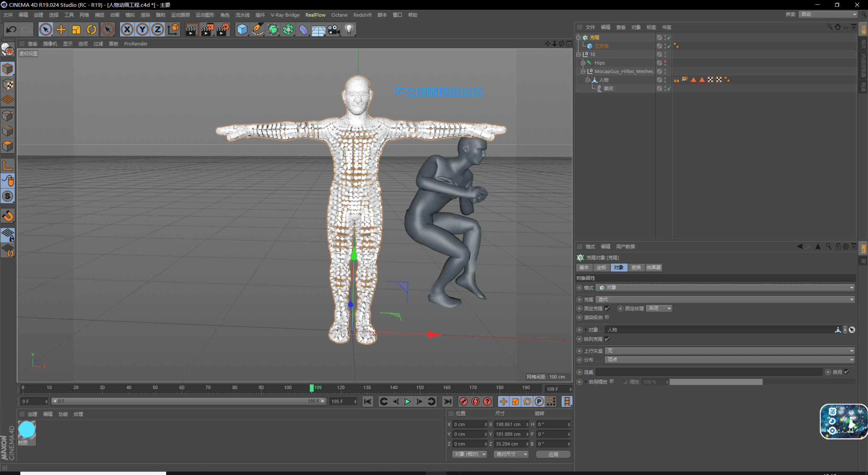Open the 分布 顶点 dropdown

pos(730,360)
